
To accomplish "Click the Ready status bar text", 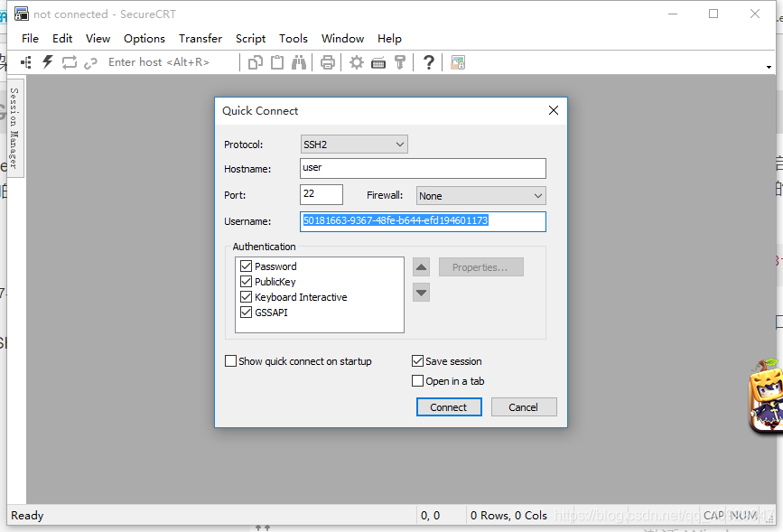I will tap(27, 515).
